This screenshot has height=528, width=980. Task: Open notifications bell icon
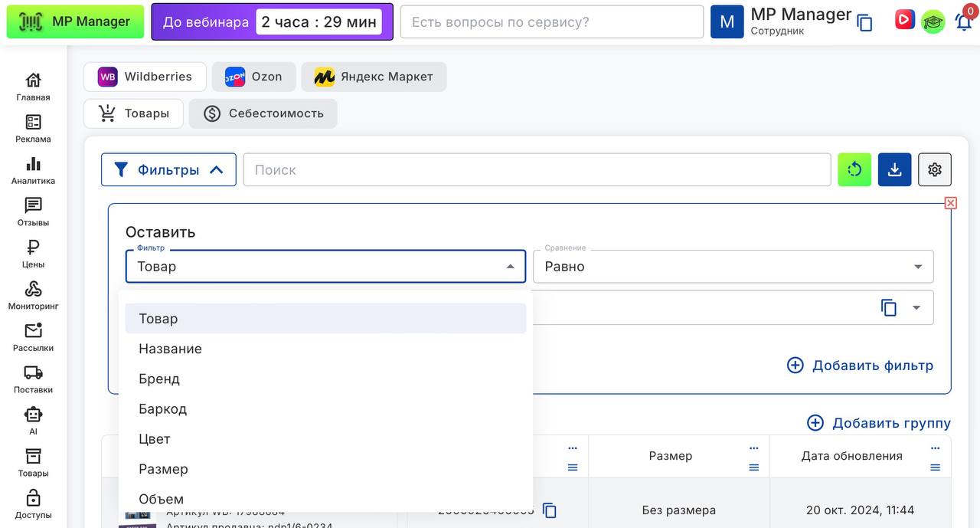pyautogui.click(x=963, y=21)
